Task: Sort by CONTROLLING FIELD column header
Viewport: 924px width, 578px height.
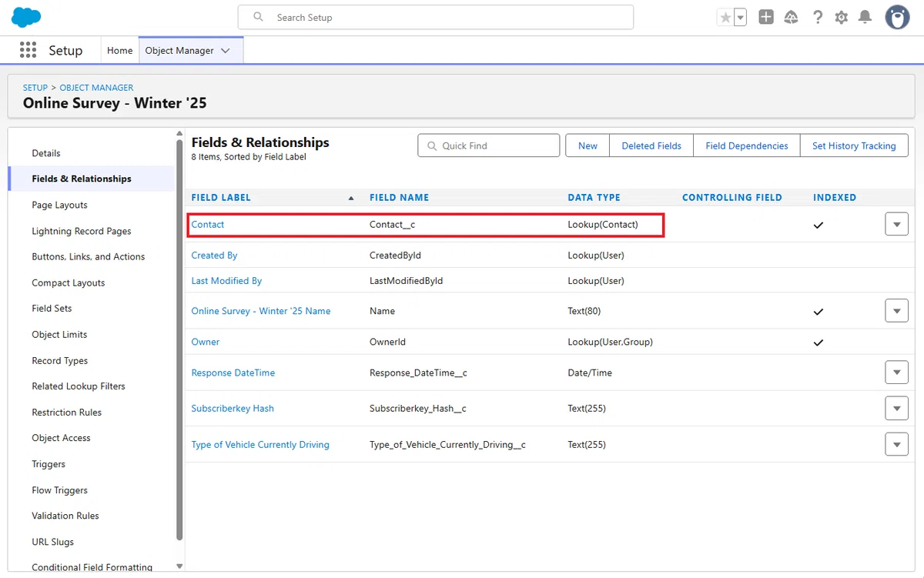Action: 732,198
